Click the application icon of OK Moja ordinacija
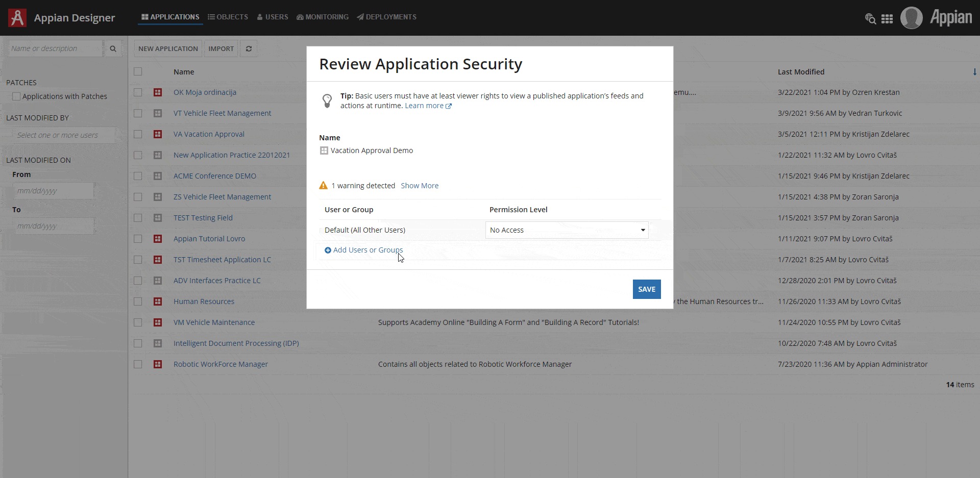The image size is (980, 478). [x=158, y=92]
